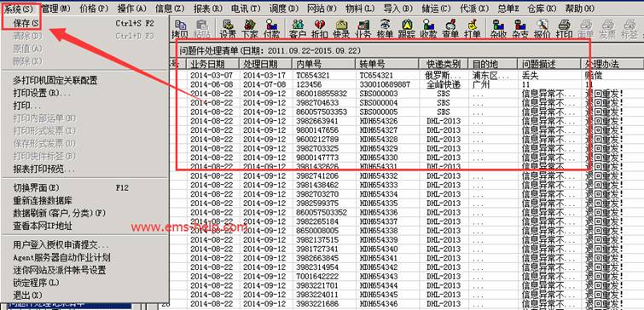Open the 调度(D) menu
The image size is (644, 310).
[x=284, y=8]
